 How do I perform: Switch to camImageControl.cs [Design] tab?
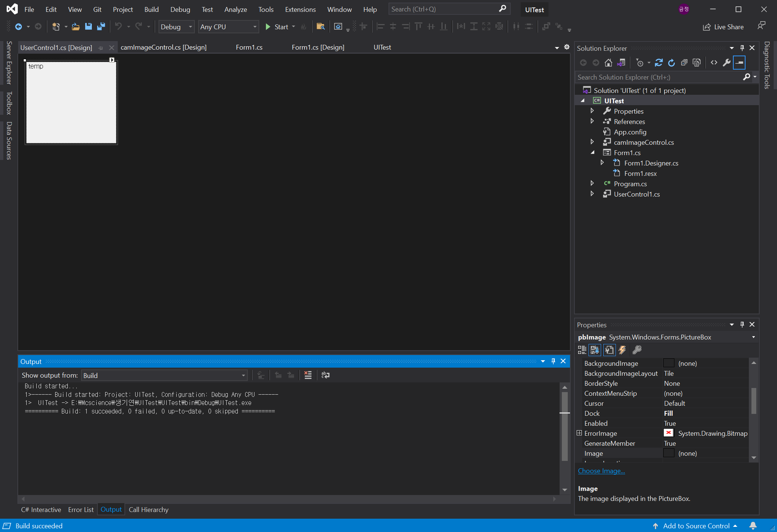point(163,47)
